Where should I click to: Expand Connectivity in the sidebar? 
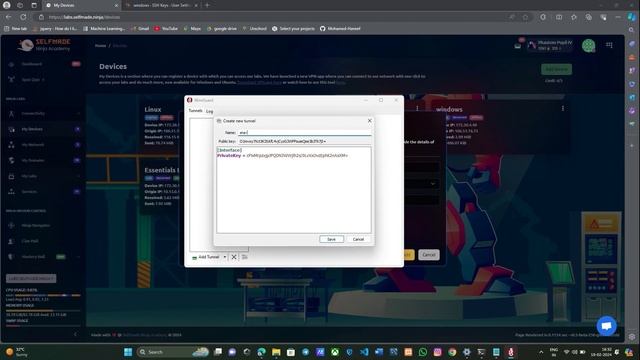coord(33,113)
